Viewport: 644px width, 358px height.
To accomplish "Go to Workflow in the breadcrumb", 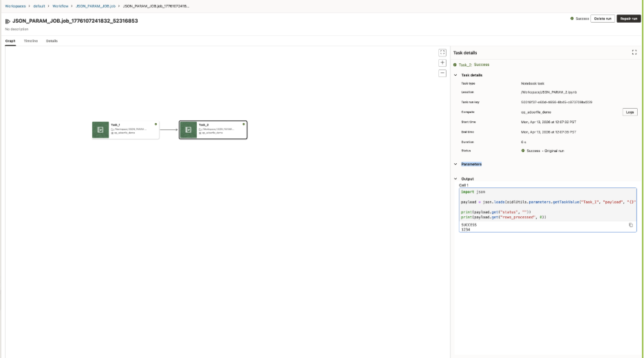I will coord(61,6).
